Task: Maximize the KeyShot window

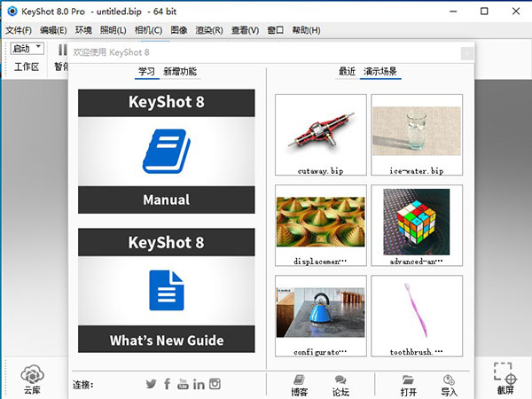Action: (484, 12)
